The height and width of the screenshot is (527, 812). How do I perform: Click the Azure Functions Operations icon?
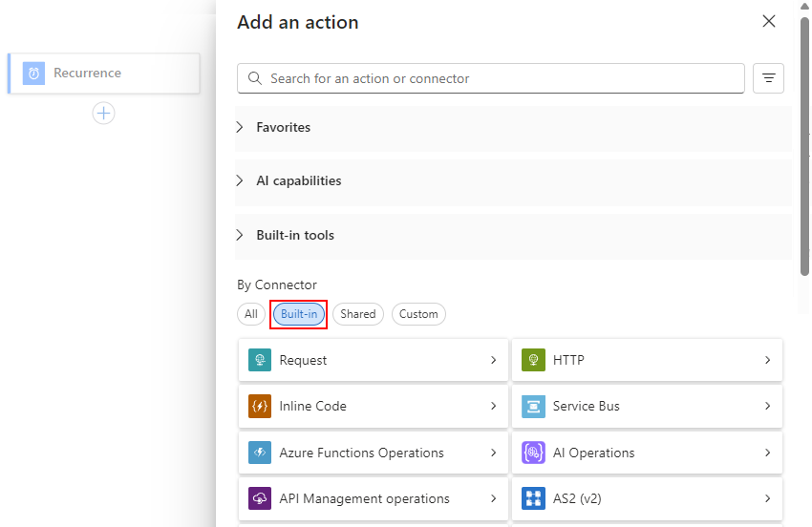pos(260,453)
